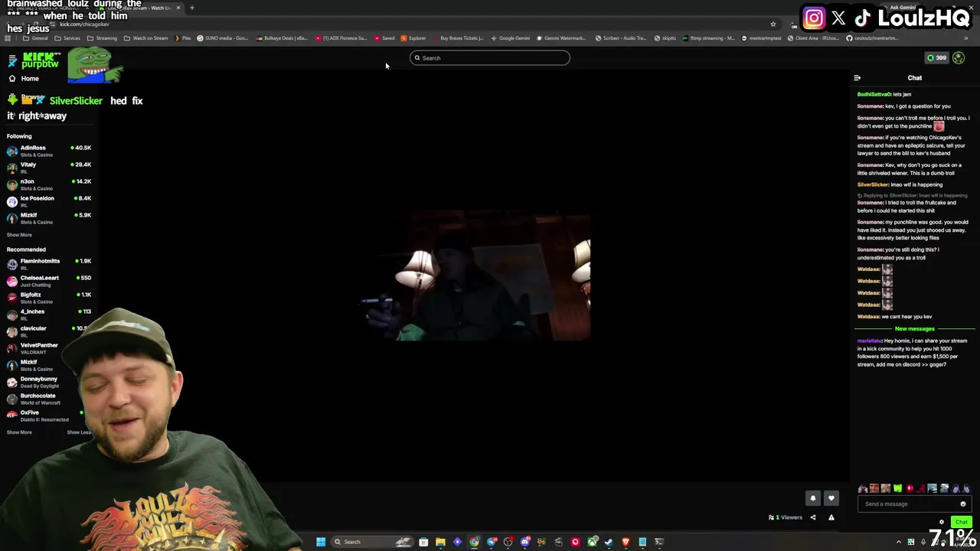Screen dimensions: 980x551
Task: Open the user profile avatar menu
Action: coord(959,58)
